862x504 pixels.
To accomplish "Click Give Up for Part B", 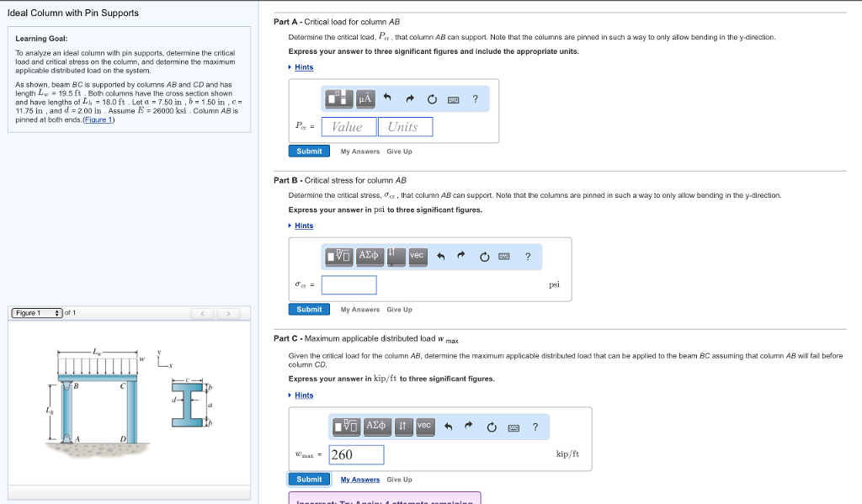I will 399,310.
